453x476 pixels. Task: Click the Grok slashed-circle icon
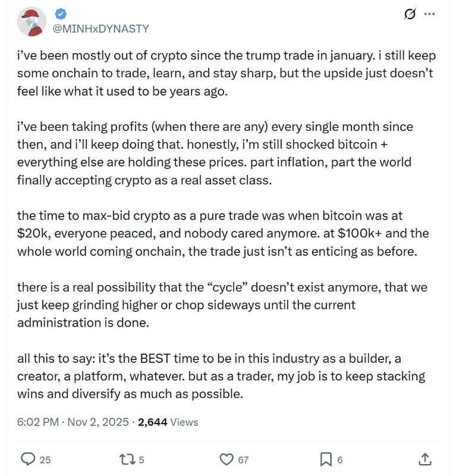[x=409, y=15]
